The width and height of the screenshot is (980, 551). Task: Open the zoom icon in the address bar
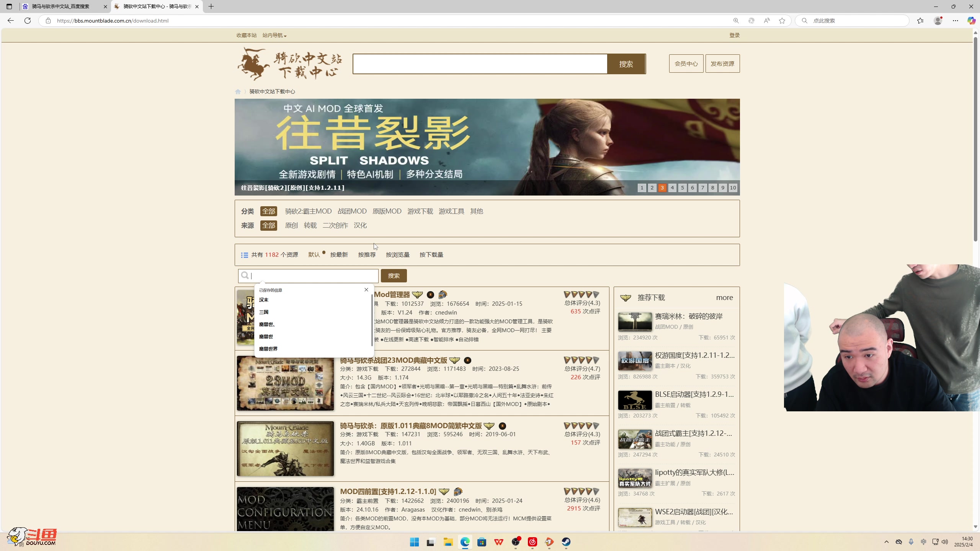(736, 21)
